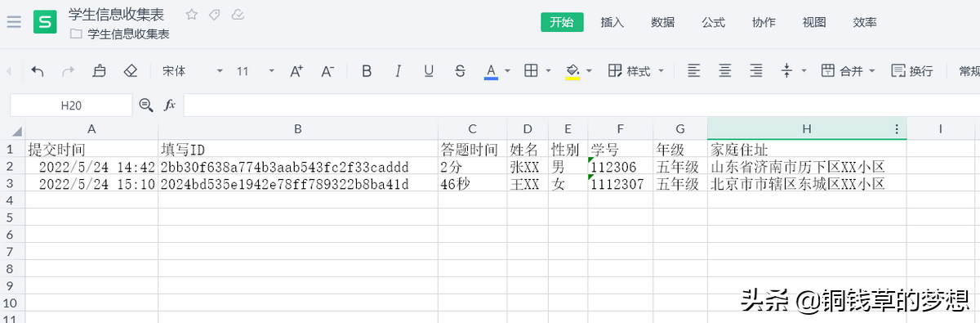Viewport: 980px width, 323px height.
Task: Apply the fill color bucket
Action: [x=572, y=71]
